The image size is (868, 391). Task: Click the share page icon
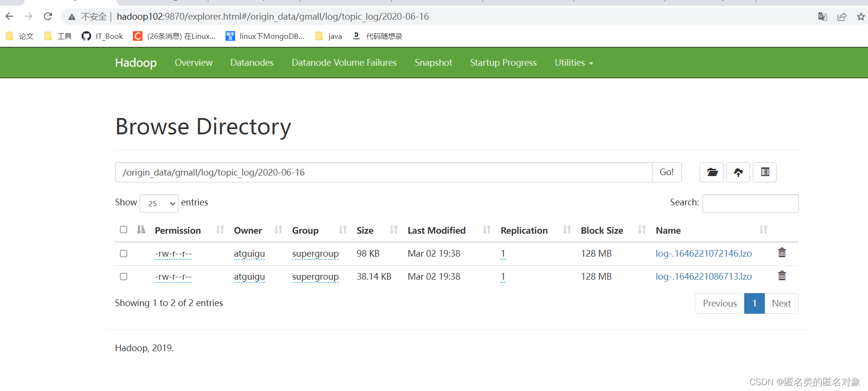click(x=842, y=17)
